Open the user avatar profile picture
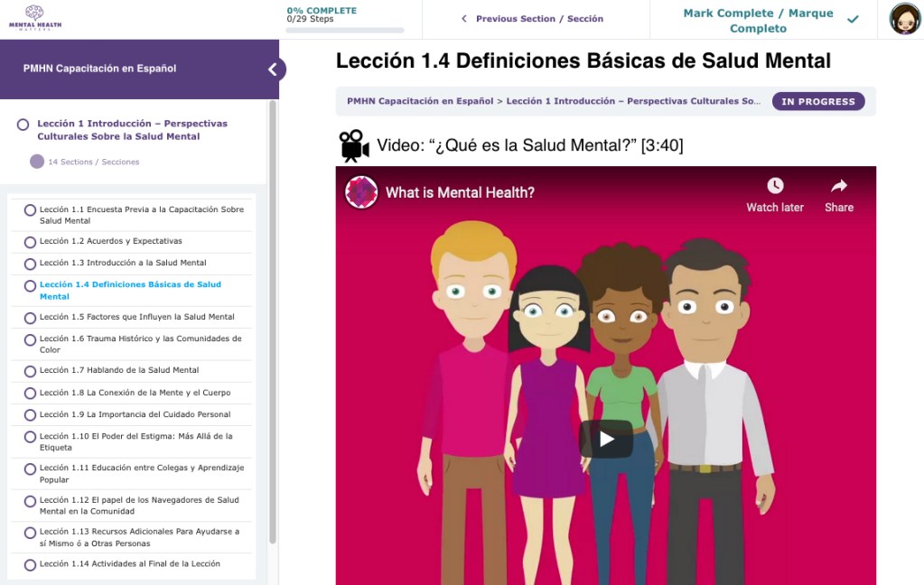924x585 pixels. click(x=904, y=19)
